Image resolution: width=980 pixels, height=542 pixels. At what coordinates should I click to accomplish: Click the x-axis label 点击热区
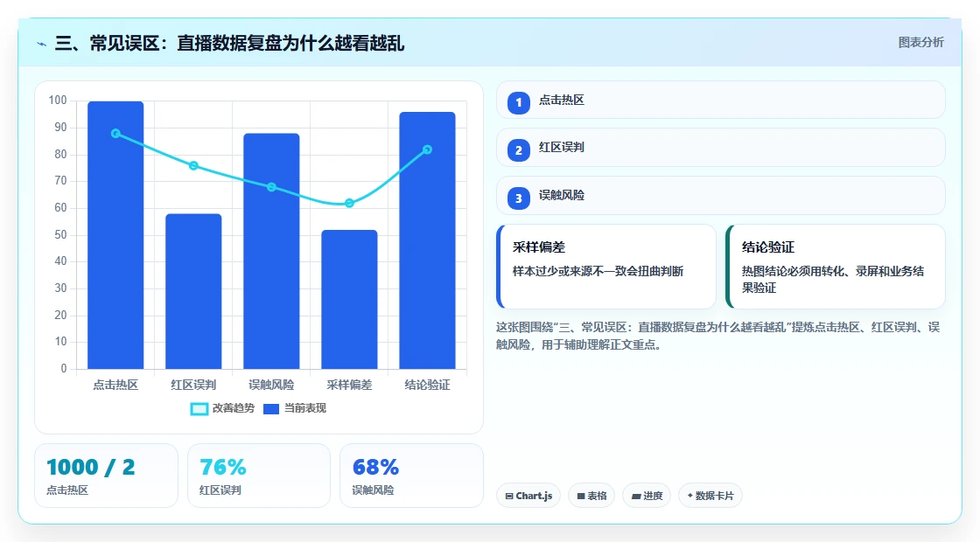(115, 386)
